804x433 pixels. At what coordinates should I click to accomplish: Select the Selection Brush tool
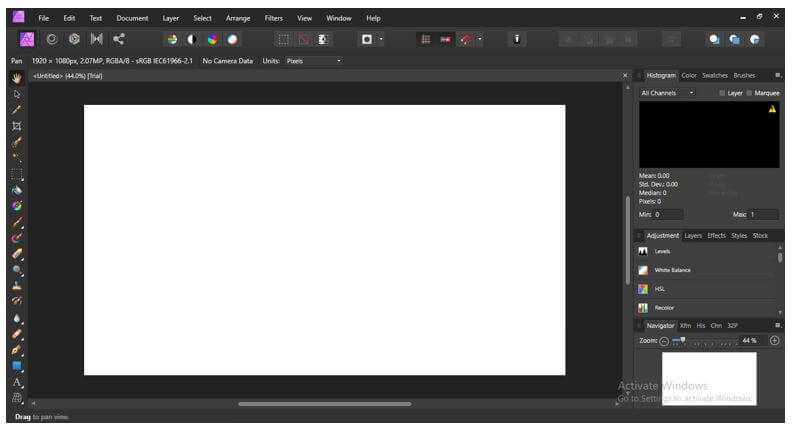(17, 142)
